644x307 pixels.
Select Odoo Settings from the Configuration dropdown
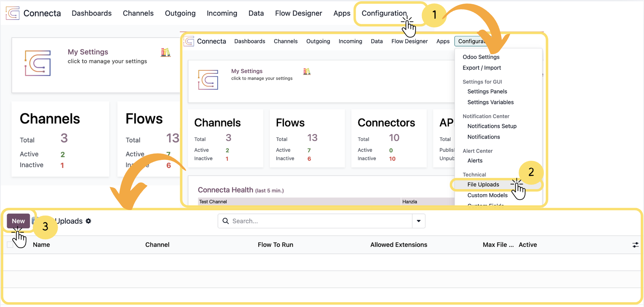point(481,57)
